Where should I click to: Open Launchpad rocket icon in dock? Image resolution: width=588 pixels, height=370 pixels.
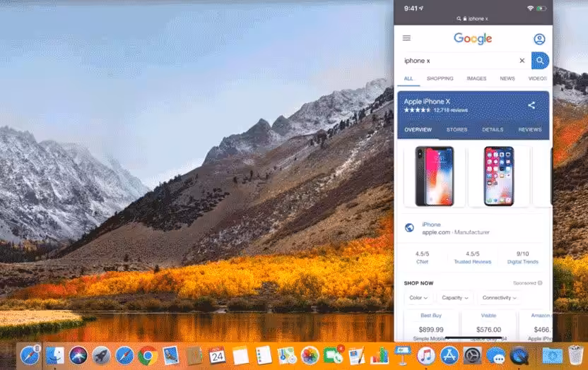(x=101, y=355)
